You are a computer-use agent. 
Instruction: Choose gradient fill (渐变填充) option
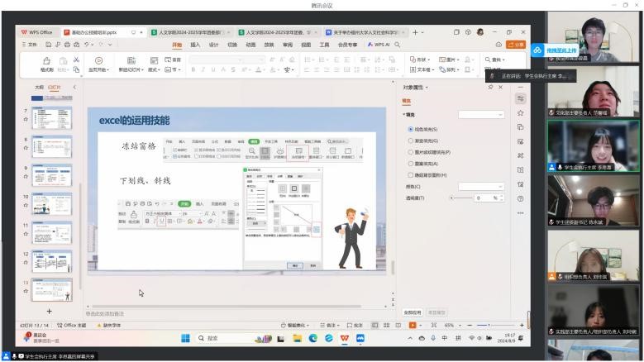[x=410, y=141]
